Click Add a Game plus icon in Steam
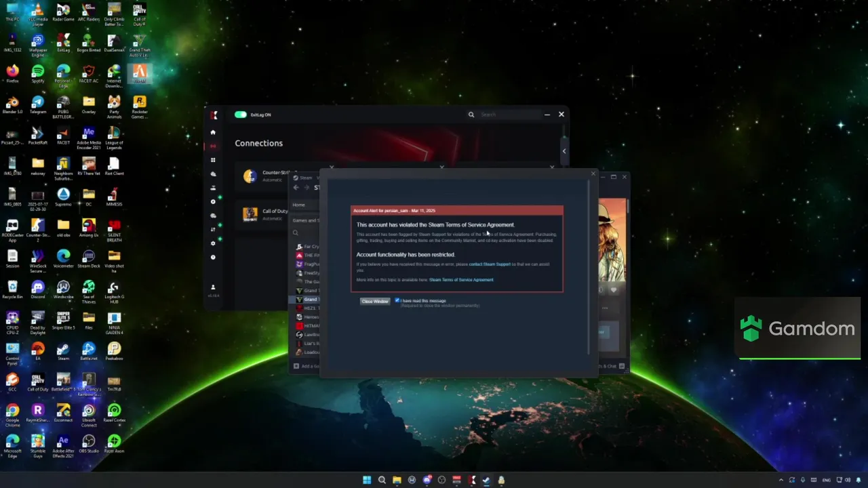The height and width of the screenshot is (488, 868). (296, 366)
